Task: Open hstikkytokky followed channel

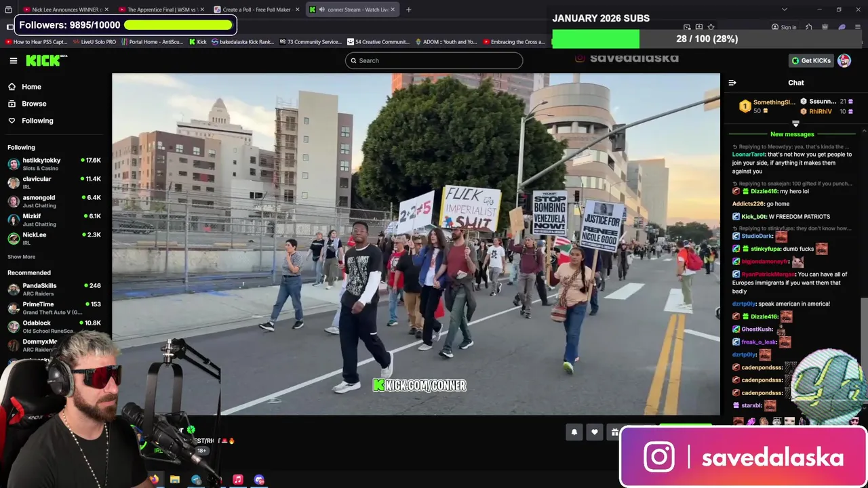Action: click(54, 164)
